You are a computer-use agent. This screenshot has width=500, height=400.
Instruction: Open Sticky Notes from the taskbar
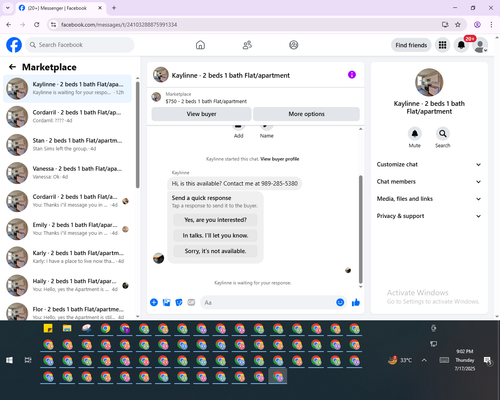[48, 328]
